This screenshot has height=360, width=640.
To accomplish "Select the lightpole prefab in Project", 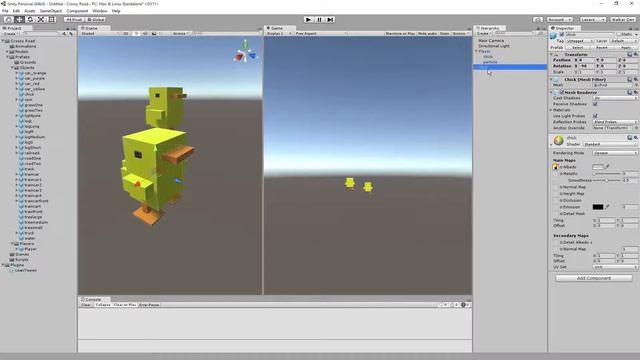I will click(33, 116).
